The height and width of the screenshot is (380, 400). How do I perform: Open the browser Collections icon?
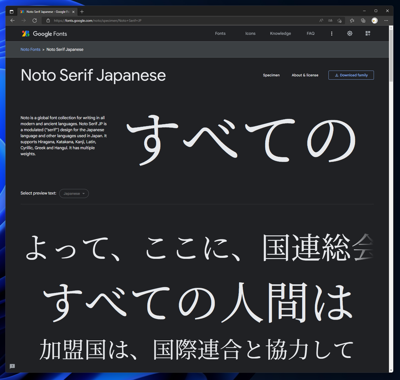(x=363, y=21)
